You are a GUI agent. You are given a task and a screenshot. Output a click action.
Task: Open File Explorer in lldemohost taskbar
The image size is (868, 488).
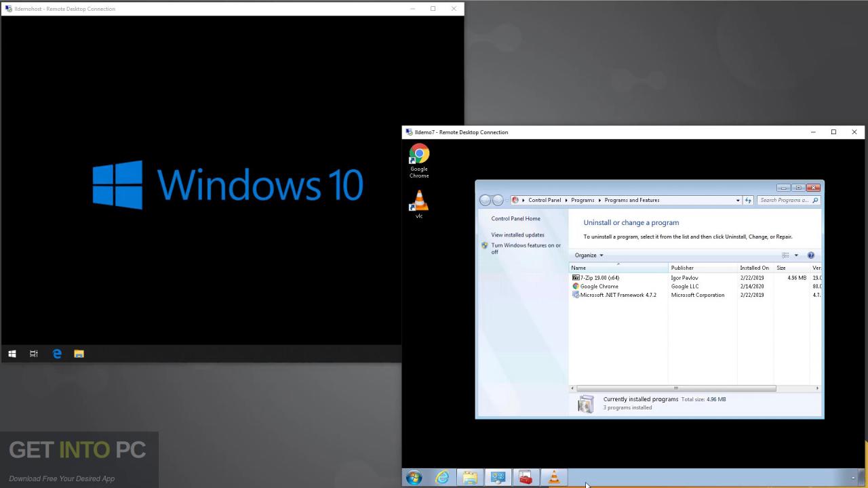coord(79,354)
